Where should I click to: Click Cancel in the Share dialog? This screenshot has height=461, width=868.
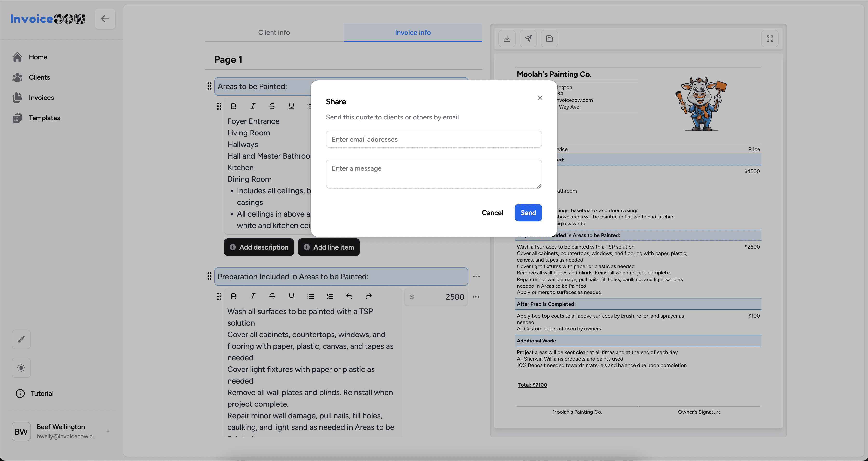(492, 212)
